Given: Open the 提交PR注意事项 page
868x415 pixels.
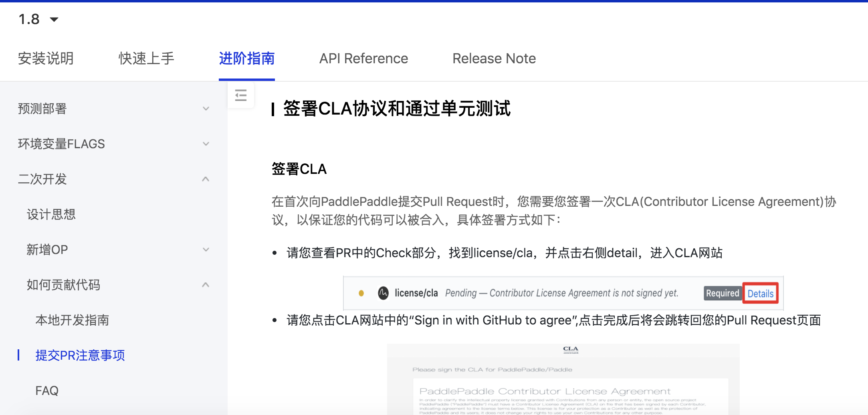Looking at the screenshot, I should 80,355.
